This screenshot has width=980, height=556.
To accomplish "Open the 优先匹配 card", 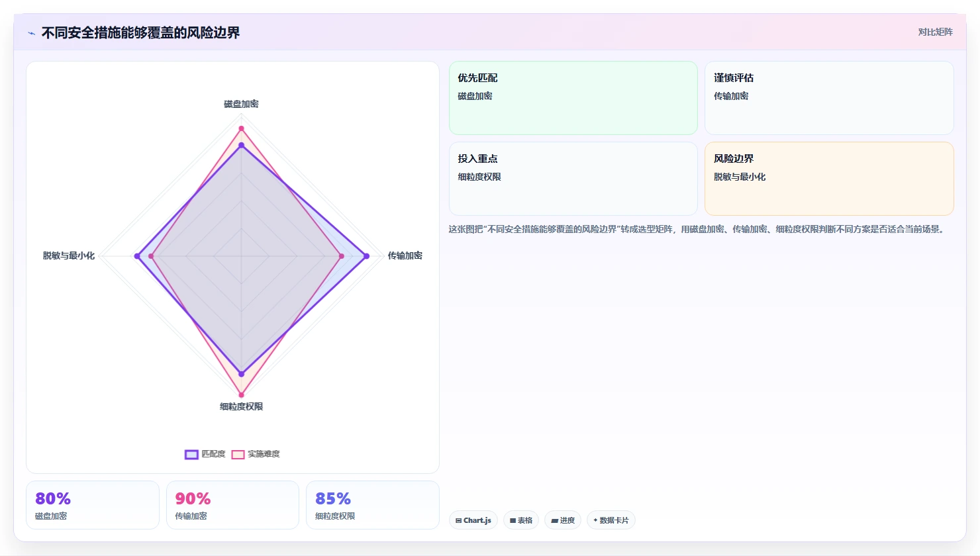I will [573, 98].
